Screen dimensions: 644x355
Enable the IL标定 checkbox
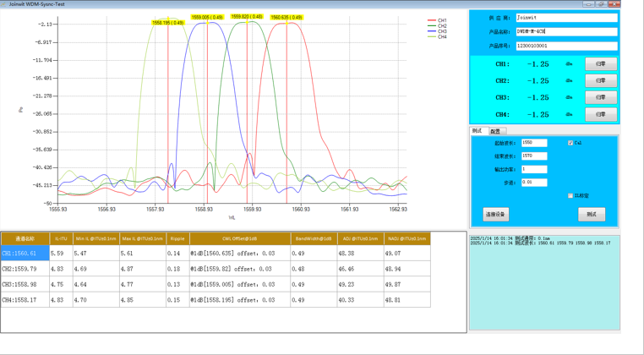[x=570, y=195]
